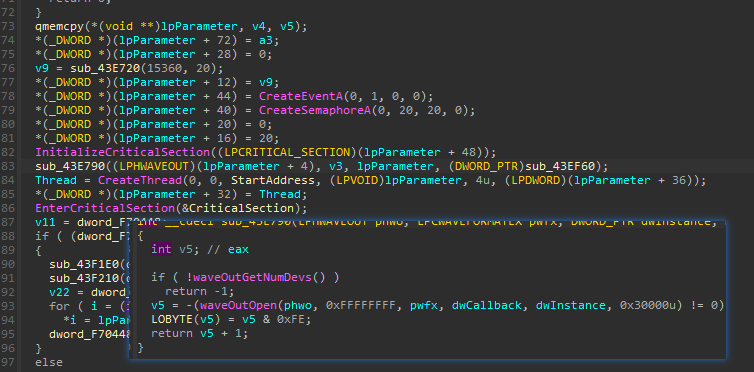The height and width of the screenshot is (372, 754).
Task: Click the return -1 statement in popup
Action: click(x=200, y=291)
